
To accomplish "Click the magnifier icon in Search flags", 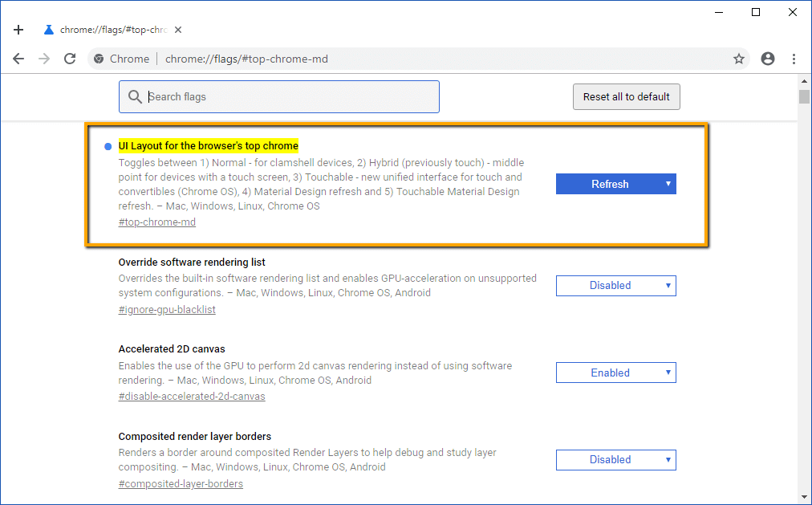I will tap(136, 96).
